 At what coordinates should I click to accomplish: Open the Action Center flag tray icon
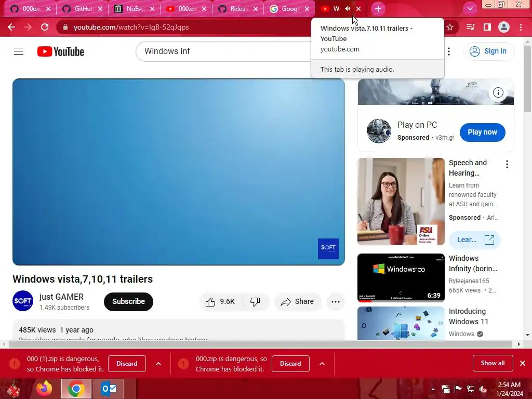click(x=458, y=389)
